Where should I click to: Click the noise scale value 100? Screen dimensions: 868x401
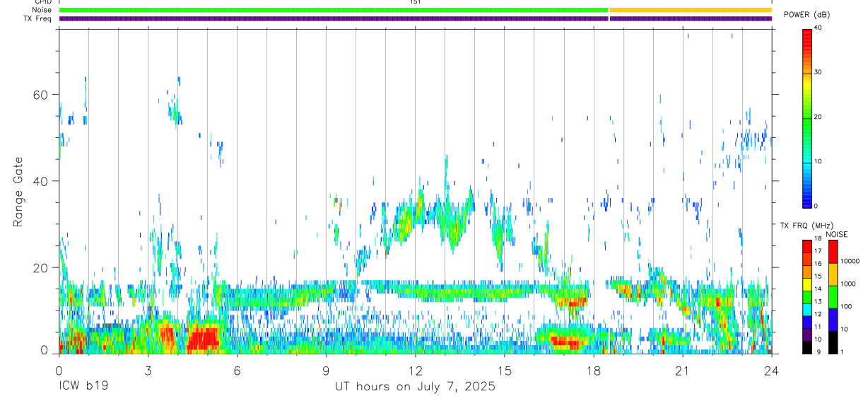click(x=845, y=306)
